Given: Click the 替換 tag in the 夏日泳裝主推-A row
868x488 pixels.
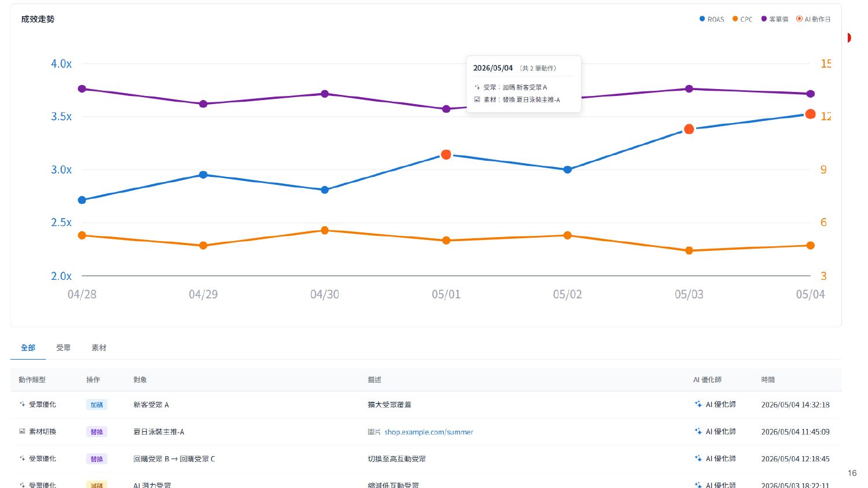Looking at the screenshot, I should click(97, 432).
